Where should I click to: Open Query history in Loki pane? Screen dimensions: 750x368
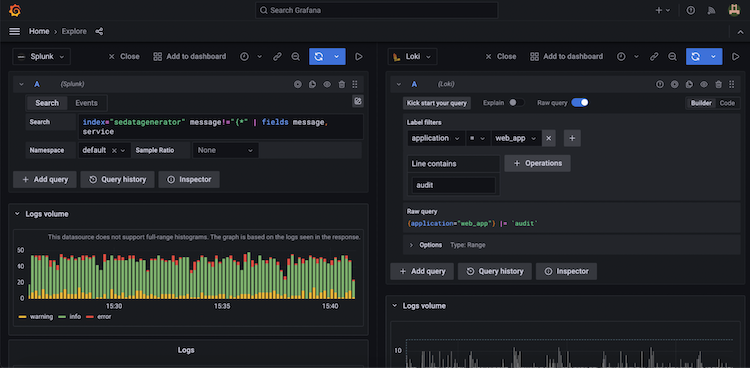tap(495, 271)
